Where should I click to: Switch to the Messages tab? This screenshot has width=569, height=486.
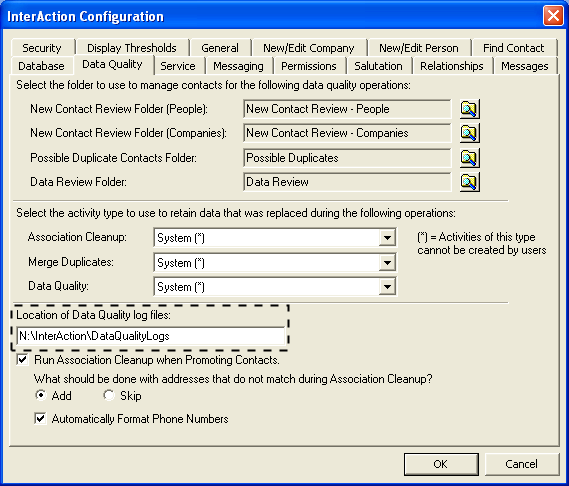(525, 66)
